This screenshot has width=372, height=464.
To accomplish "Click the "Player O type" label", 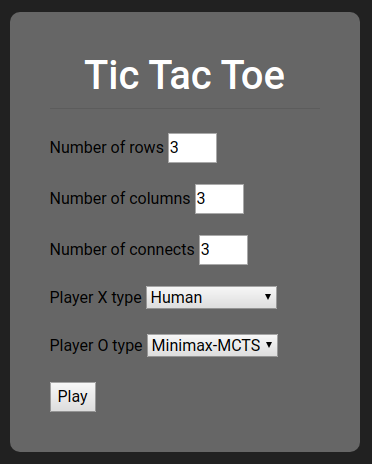I will click(x=96, y=346).
